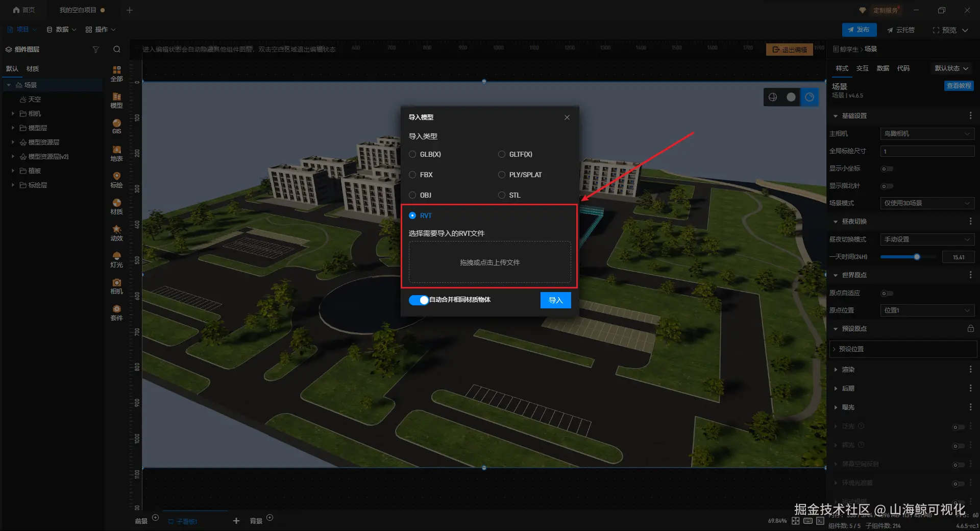Expand the 相机 layer tree node
Image resolution: width=980 pixels, height=531 pixels.
13,113
